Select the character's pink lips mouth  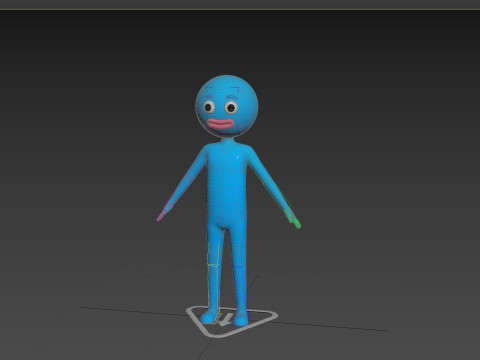pos(220,124)
